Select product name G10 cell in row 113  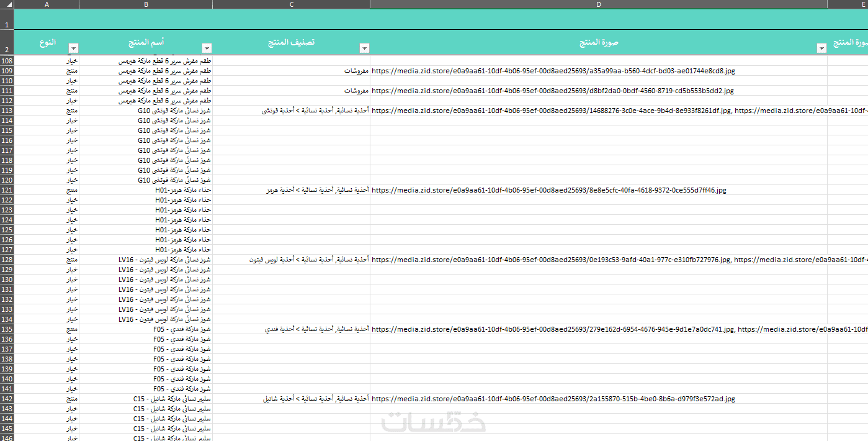tap(146, 111)
